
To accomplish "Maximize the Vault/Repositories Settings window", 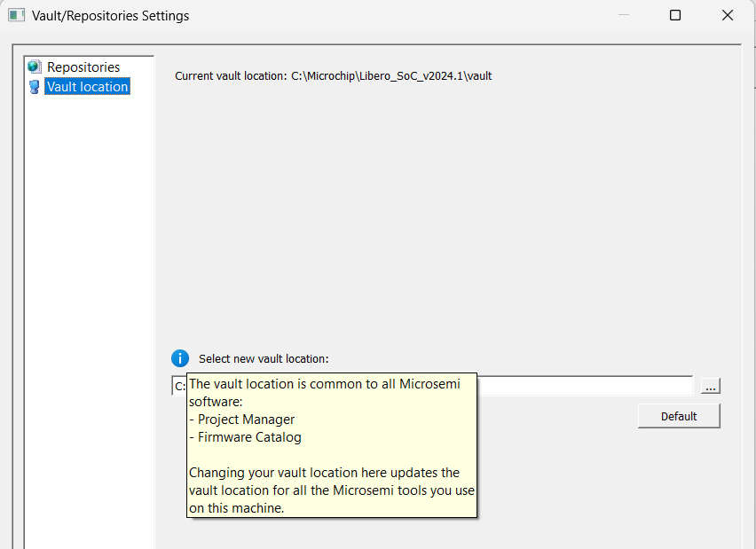I will click(x=675, y=15).
